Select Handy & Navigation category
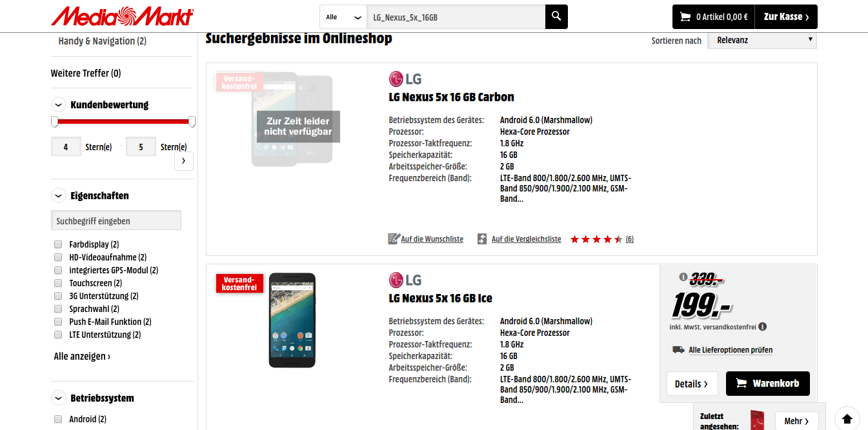868x430 pixels. (102, 41)
